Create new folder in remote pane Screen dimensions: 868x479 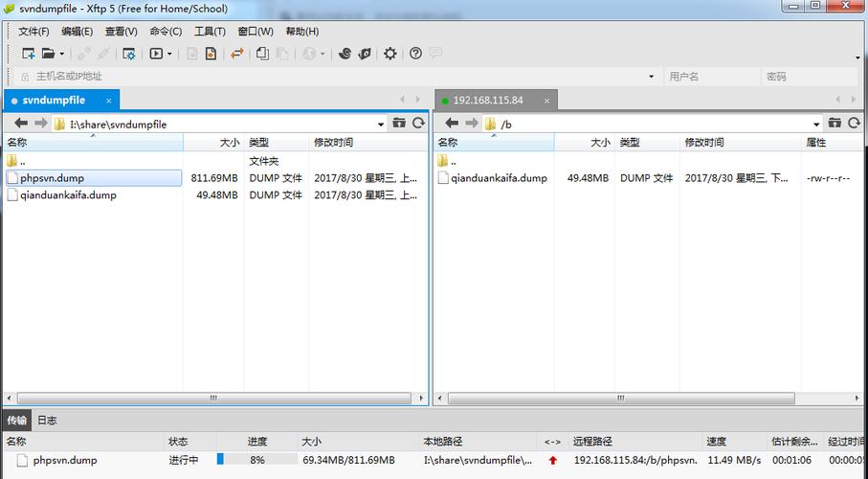835,123
